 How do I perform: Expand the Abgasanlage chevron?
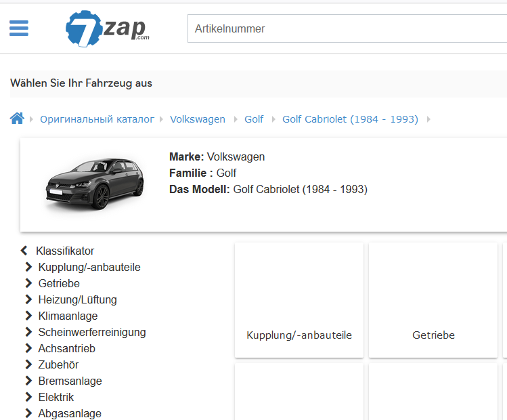tap(28, 413)
